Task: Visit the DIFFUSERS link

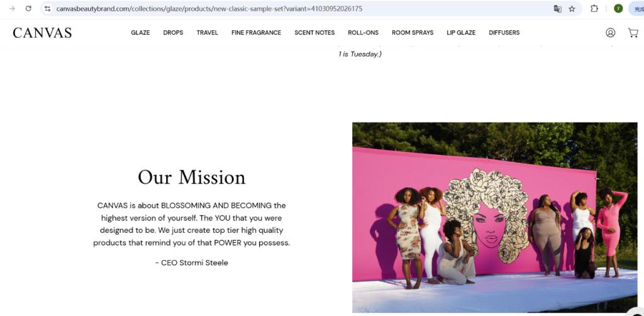Action: [x=504, y=33]
